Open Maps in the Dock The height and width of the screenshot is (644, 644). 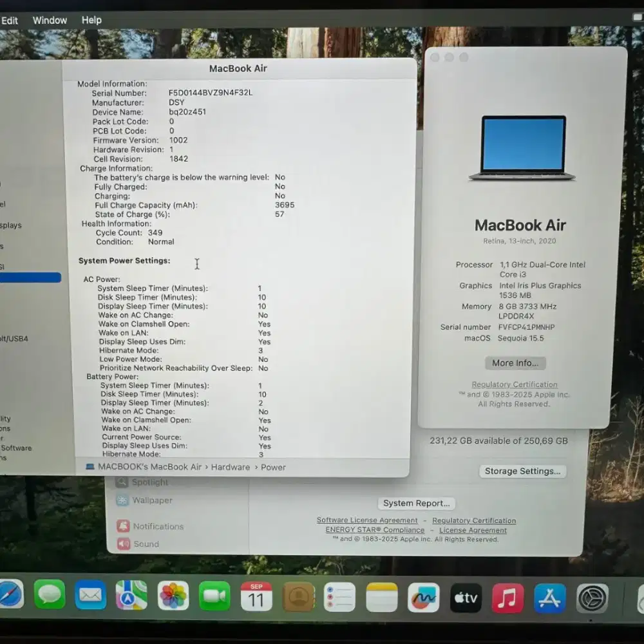click(x=131, y=595)
